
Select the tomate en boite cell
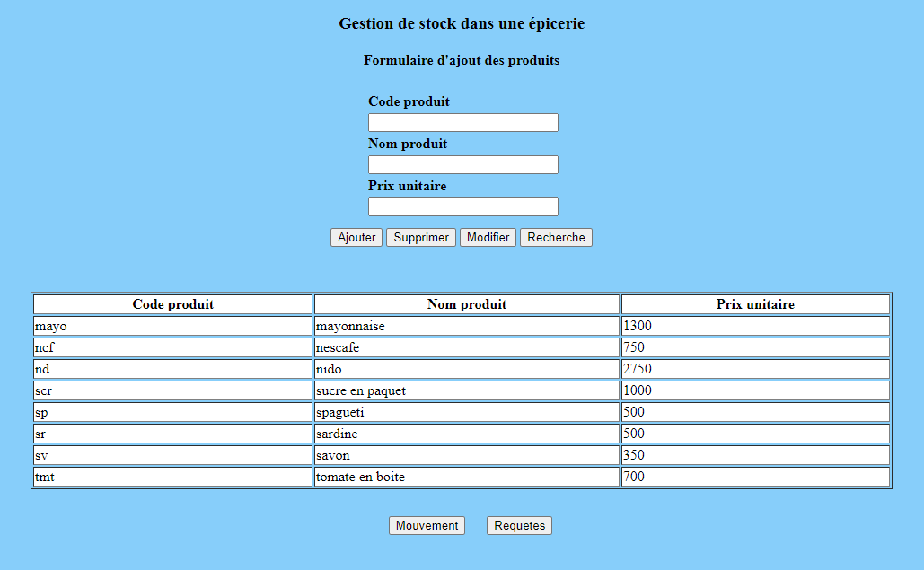pos(466,477)
